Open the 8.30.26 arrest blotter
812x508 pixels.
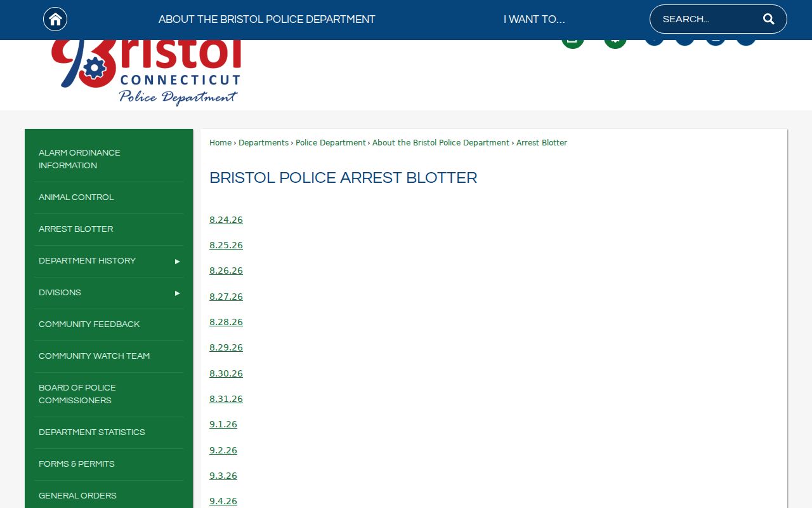click(x=226, y=374)
